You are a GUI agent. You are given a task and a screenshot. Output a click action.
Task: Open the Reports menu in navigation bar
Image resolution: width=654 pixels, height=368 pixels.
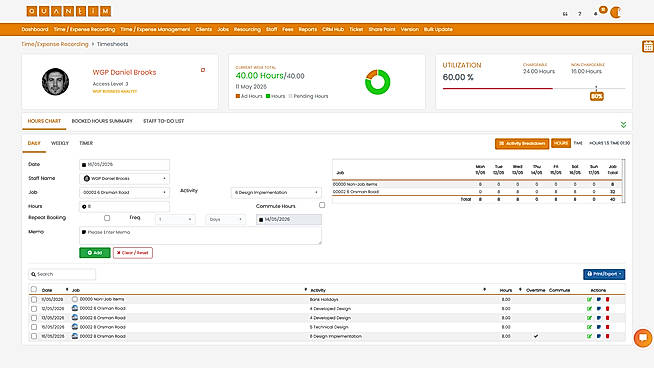pos(308,29)
